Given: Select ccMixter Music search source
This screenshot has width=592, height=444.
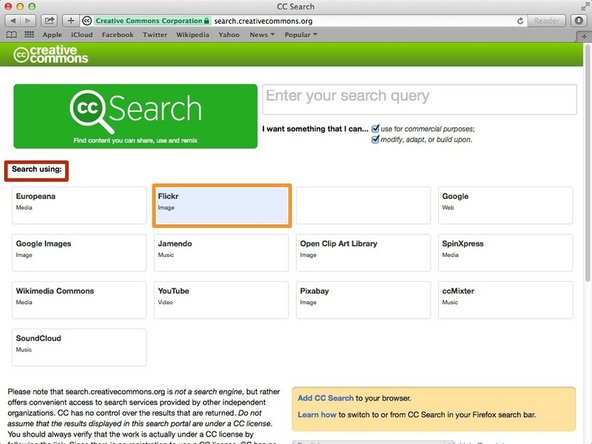Looking at the screenshot, I should tap(506, 300).
